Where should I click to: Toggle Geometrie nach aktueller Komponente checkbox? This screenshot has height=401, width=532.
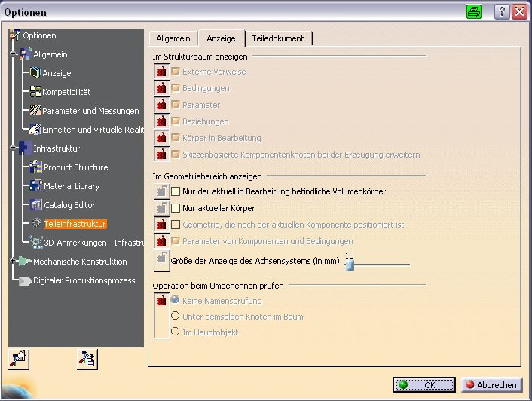(176, 225)
